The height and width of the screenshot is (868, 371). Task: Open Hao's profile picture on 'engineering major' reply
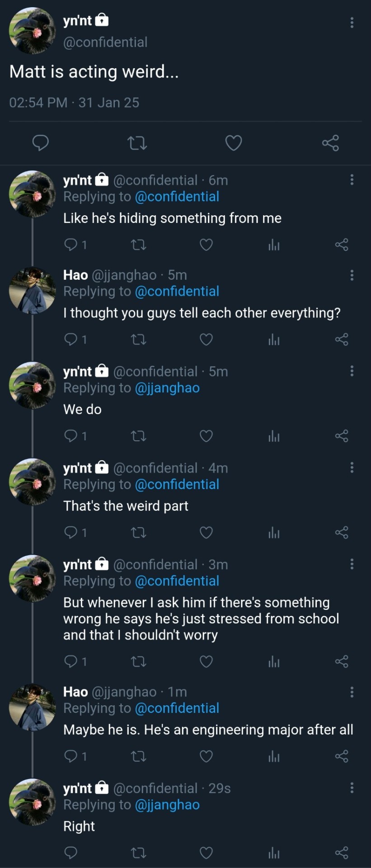click(32, 708)
